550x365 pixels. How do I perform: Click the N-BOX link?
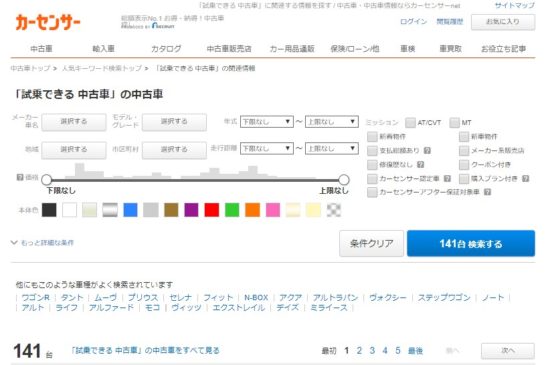[256, 297]
